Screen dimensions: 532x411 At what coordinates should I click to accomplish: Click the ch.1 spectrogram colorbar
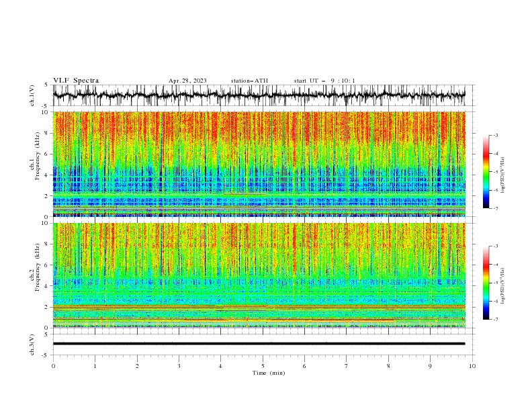pos(486,172)
